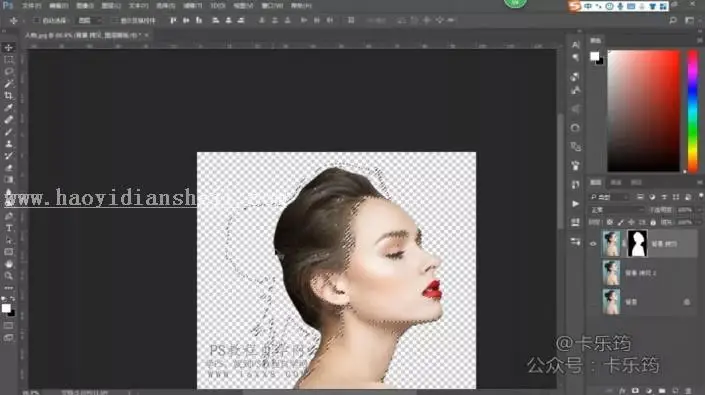Click the Add layer style fx icon
The height and width of the screenshot is (395, 705).
pyautogui.click(x=622, y=391)
